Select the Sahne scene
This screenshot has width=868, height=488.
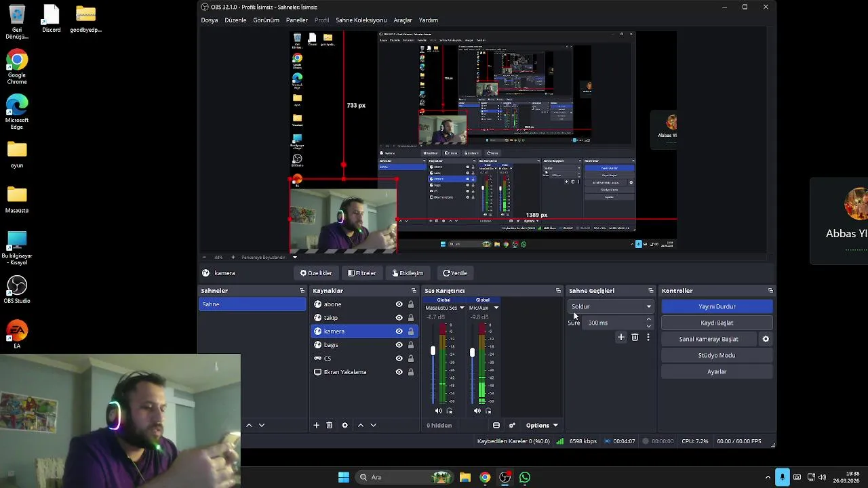[252, 304]
